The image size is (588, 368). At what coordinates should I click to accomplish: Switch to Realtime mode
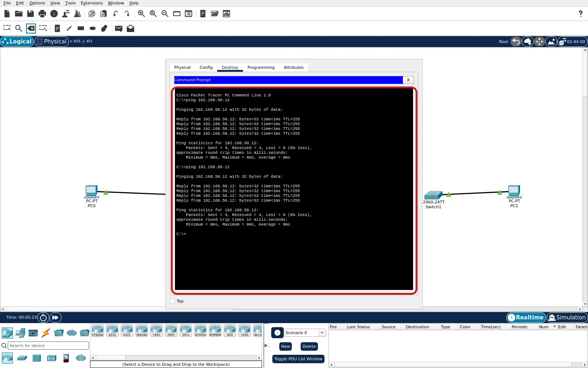click(x=526, y=317)
